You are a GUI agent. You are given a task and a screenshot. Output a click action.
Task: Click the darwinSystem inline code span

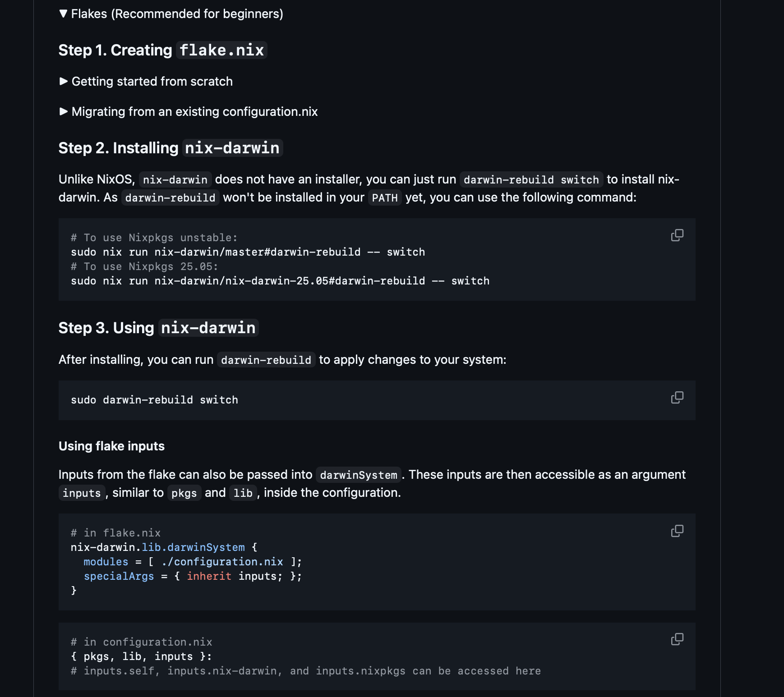(358, 475)
